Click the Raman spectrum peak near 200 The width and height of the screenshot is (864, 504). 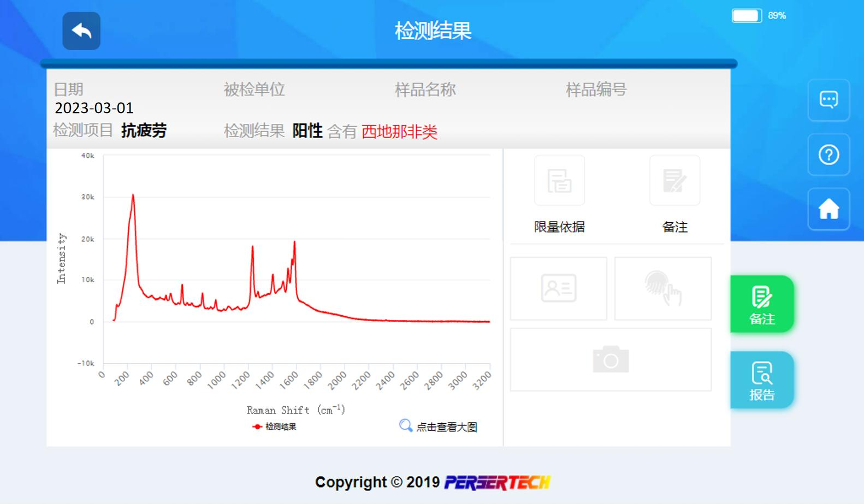(133, 195)
